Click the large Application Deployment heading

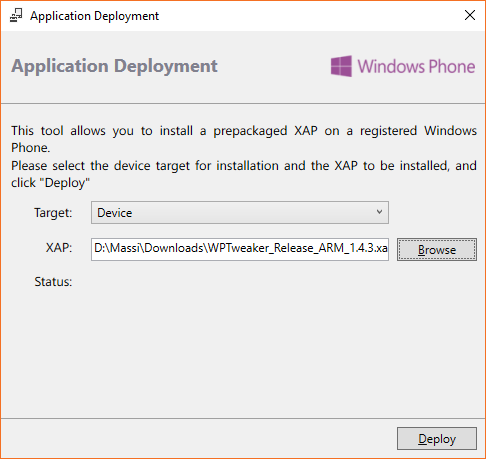114,66
